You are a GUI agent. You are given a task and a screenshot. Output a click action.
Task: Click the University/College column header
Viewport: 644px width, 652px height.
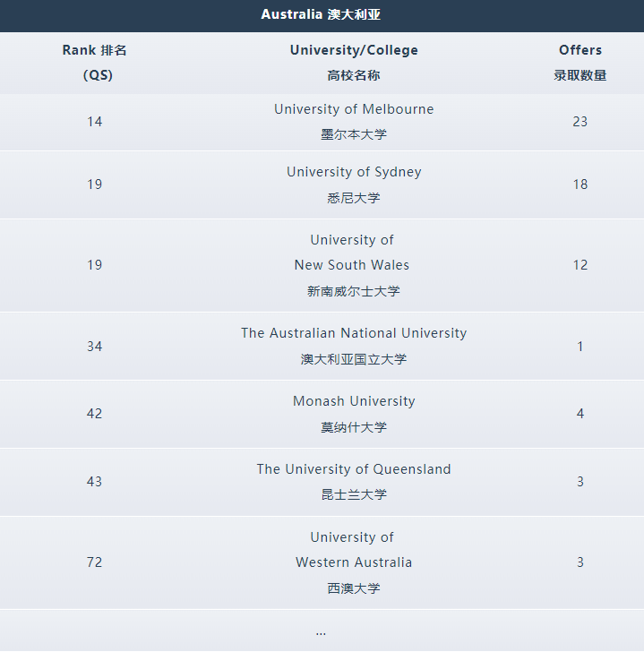pos(354,51)
